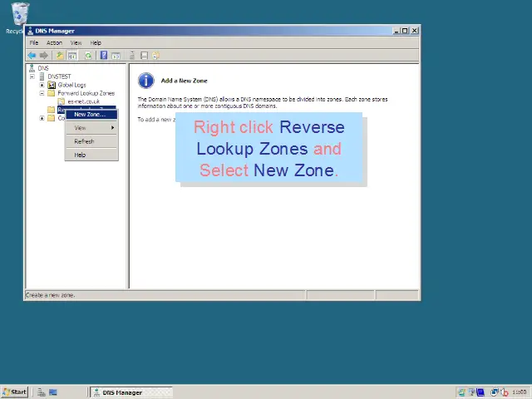Click the Forward arrow in the toolbar
The width and height of the screenshot is (532, 399).
coord(44,56)
